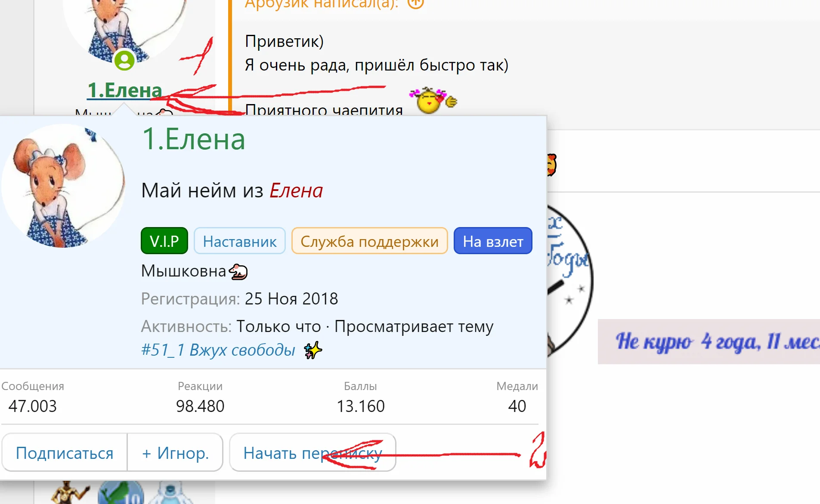Click the blue На взлет badge
820x504 pixels.
(492, 241)
